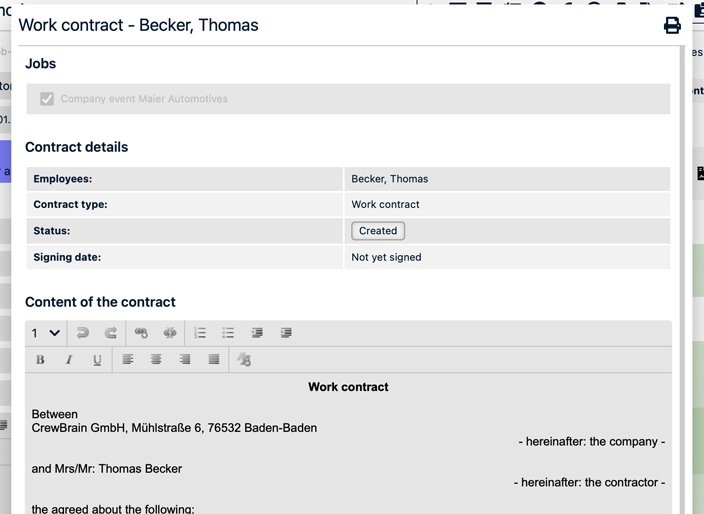Align text to the left
The width and height of the screenshot is (704, 514).
128,360
